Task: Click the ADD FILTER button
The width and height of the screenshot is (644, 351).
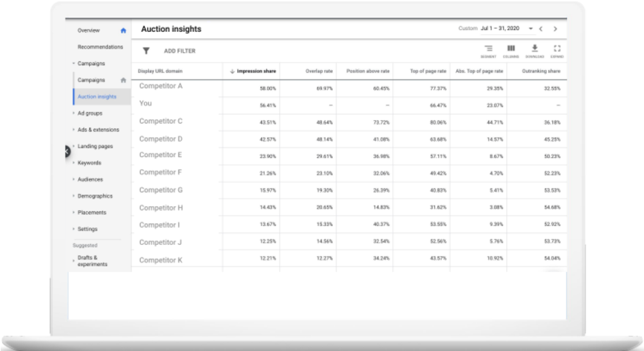Action: (179, 51)
